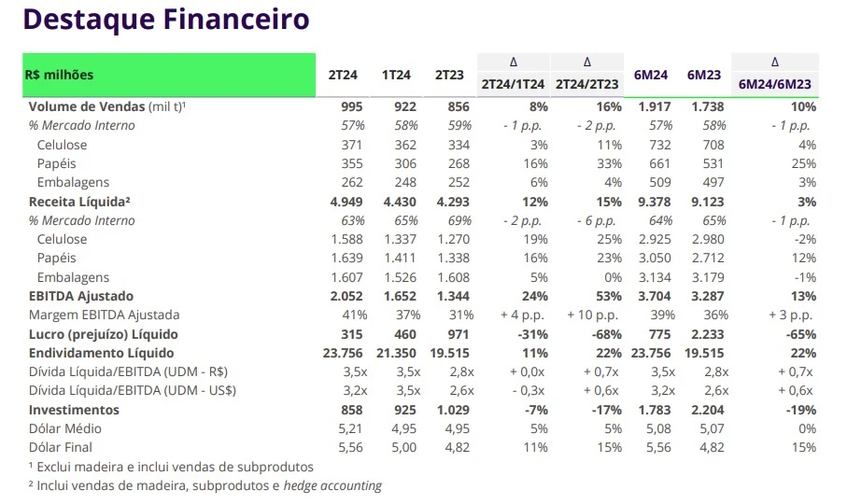The width and height of the screenshot is (847, 504).
Task: Select the 6M24/6M23 delta column header
Action: pyautogui.click(x=774, y=84)
